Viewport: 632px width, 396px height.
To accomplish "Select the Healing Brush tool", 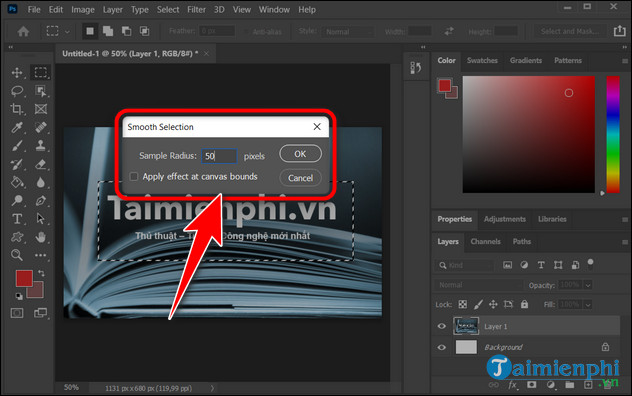I will pyautogui.click(x=40, y=127).
